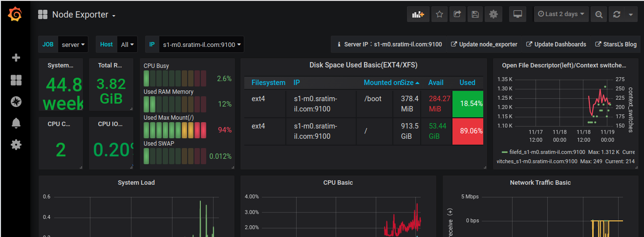Click the 12% RAM used percentage
The height and width of the screenshot is (237, 644).
click(225, 104)
